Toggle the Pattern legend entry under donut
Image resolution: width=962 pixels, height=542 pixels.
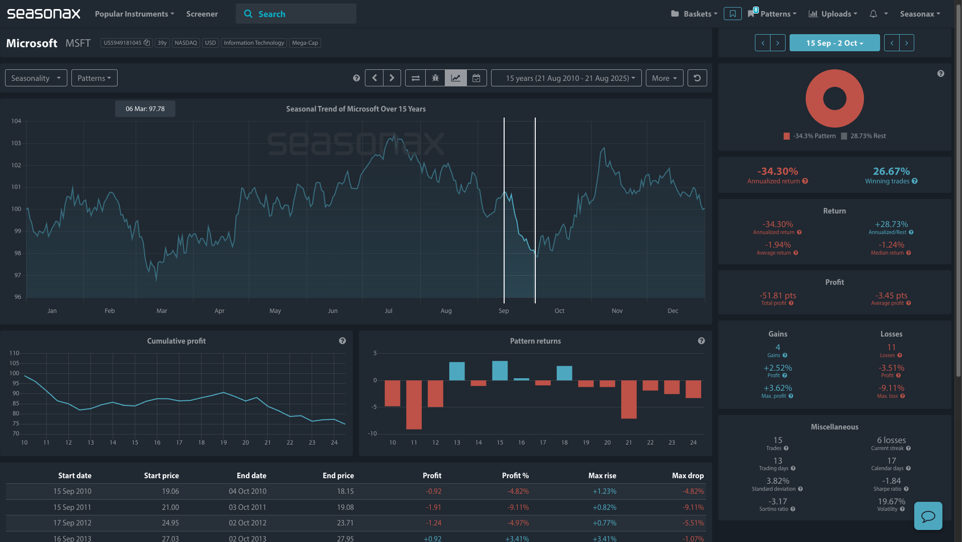pos(810,136)
